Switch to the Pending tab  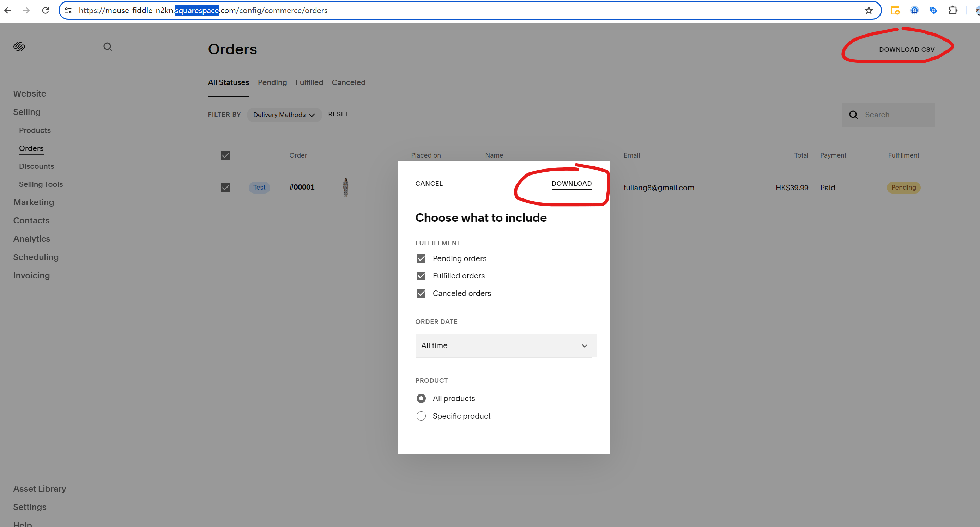272,82
